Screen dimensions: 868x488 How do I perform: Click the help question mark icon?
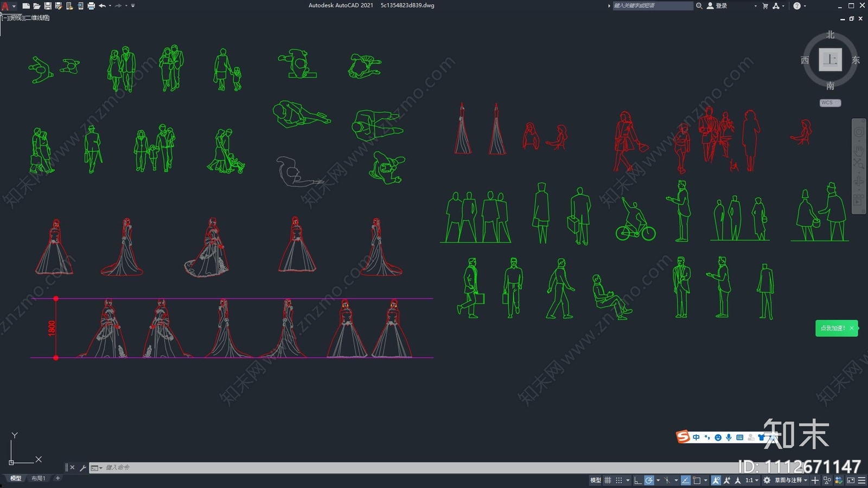point(796,6)
